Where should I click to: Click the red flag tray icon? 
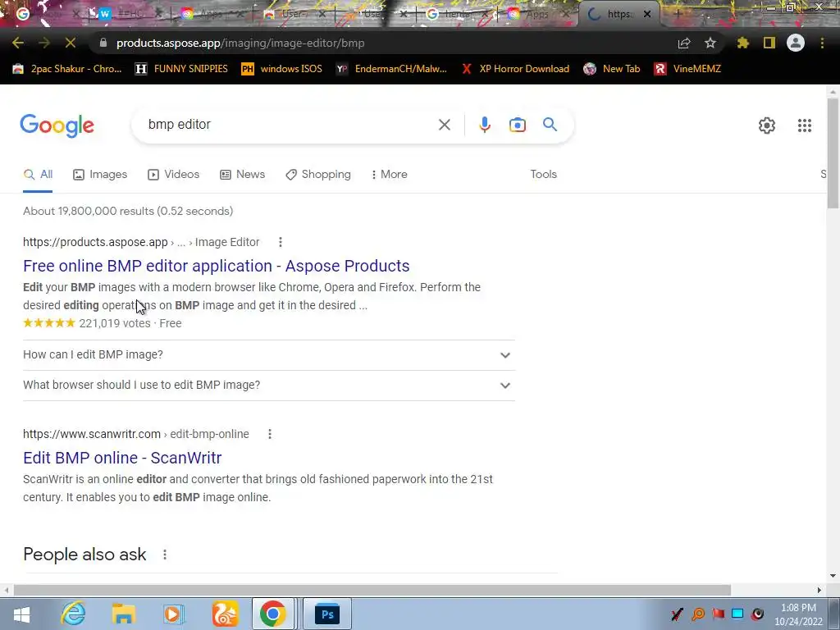point(719,614)
